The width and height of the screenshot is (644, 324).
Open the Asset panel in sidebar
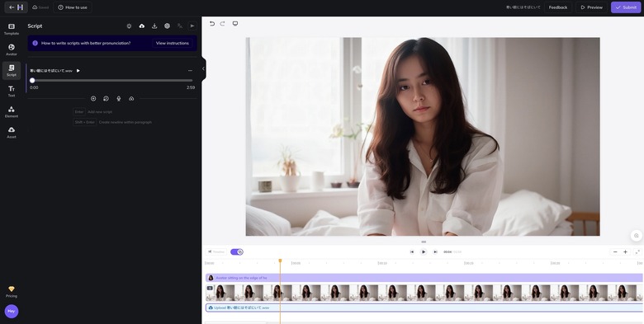click(12, 133)
